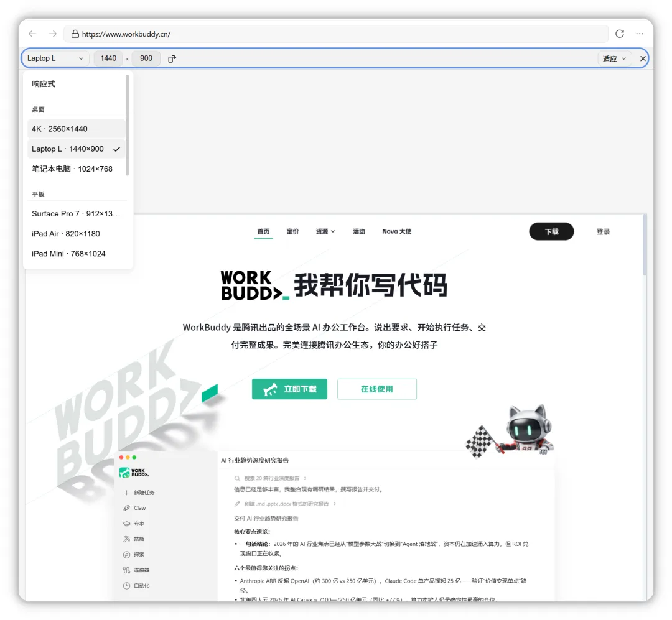The width and height of the screenshot is (672, 620).
Task: Open the 适应 zoom dropdown
Action: 614,58
